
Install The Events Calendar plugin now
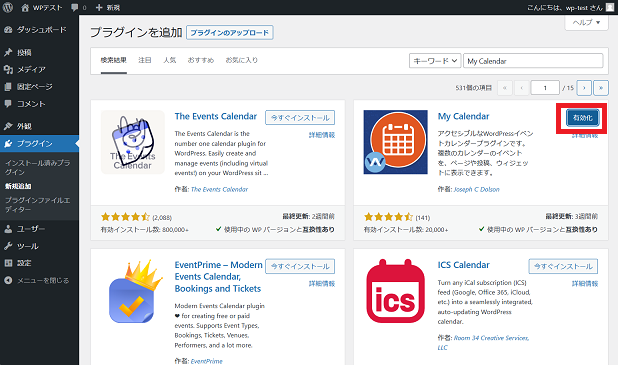[x=300, y=117]
